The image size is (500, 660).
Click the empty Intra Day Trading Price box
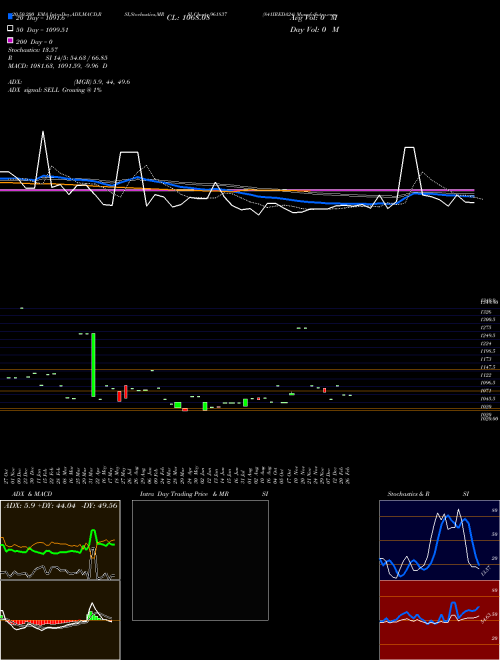tap(200, 560)
